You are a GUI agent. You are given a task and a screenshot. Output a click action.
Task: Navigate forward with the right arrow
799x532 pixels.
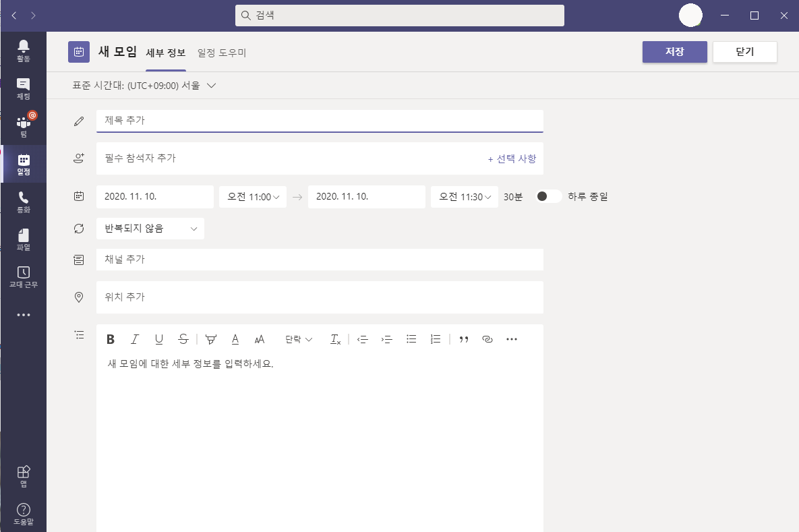(33, 16)
